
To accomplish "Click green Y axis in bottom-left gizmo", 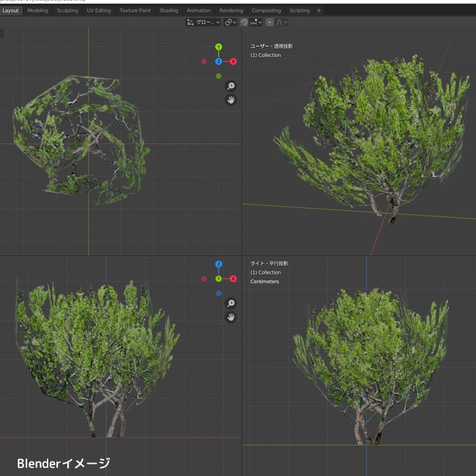I will (218, 279).
